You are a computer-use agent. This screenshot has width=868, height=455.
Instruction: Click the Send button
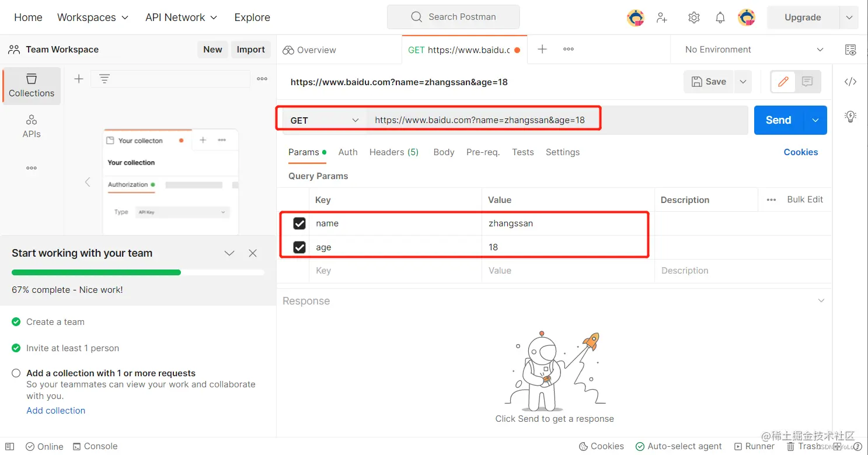point(779,120)
